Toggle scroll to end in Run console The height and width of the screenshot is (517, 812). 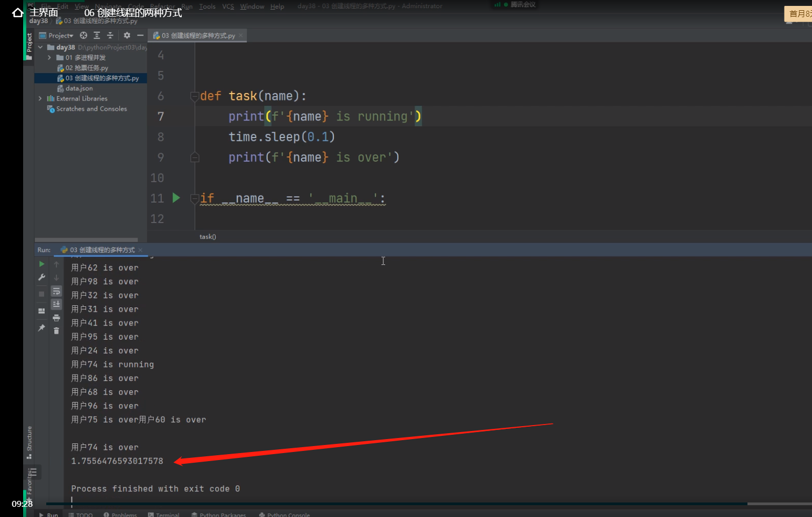(56, 304)
